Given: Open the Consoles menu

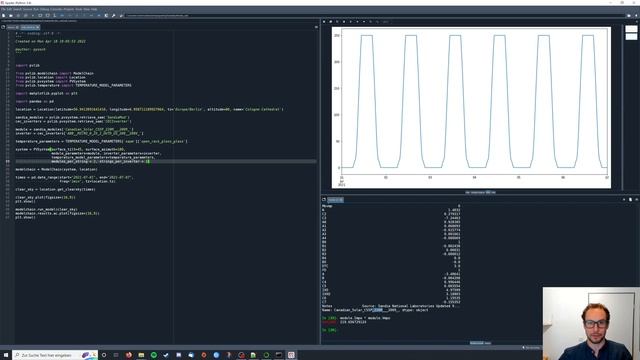Looking at the screenshot, I should (56, 9).
